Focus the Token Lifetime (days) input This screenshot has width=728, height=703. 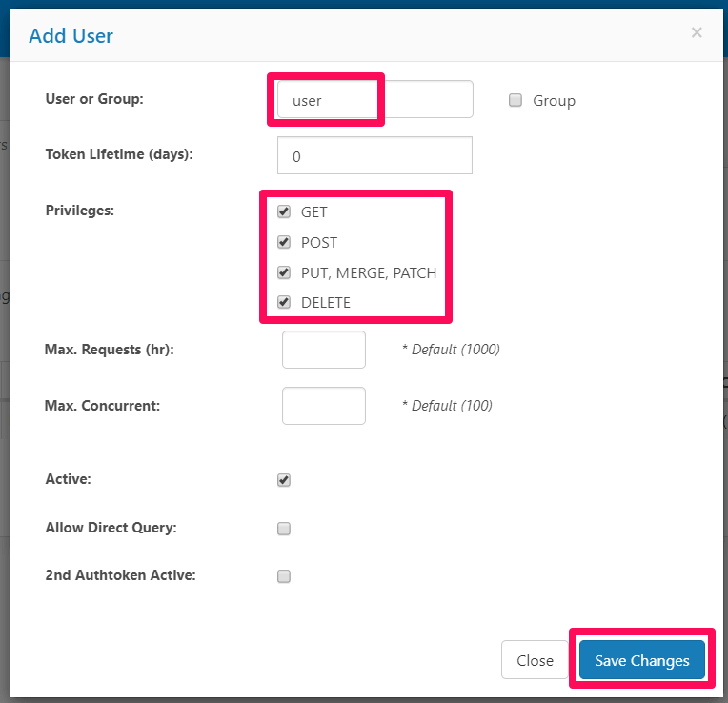(x=374, y=156)
